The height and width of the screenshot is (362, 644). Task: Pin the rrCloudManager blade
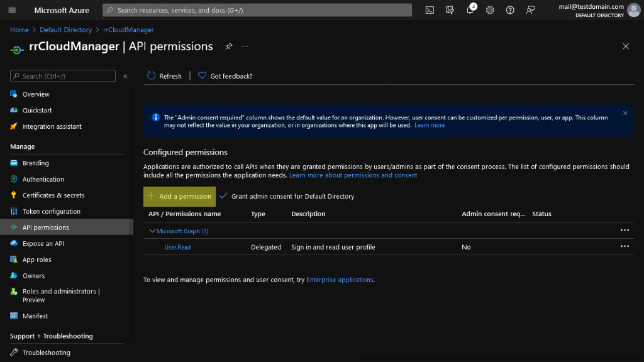point(229,47)
